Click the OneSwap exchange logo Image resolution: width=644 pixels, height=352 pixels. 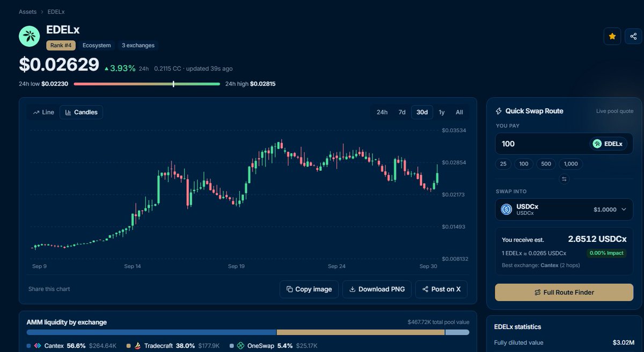[241, 346]
